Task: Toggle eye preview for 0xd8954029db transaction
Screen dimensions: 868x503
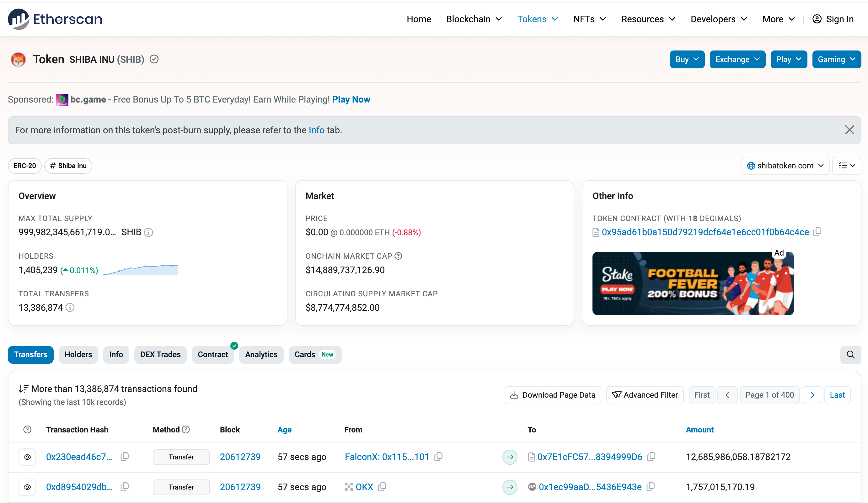Action: coord(27,487)
